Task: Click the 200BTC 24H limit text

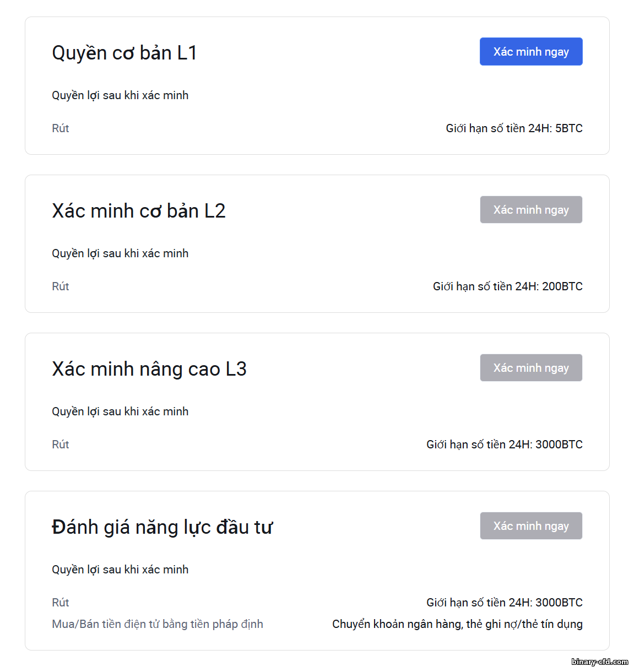Action: [x=508, y=286]
